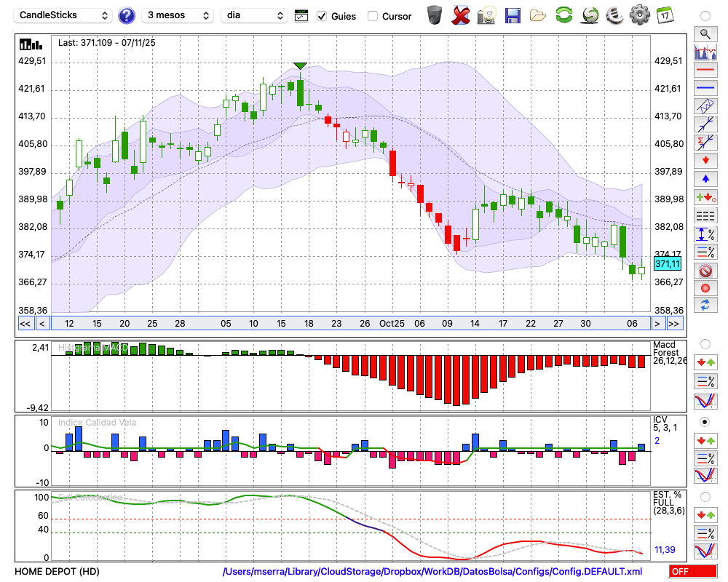Screen dimensions: 728x582
Task: Click the magnifying glass zoom tool
Action: click(x=705, y=33)
